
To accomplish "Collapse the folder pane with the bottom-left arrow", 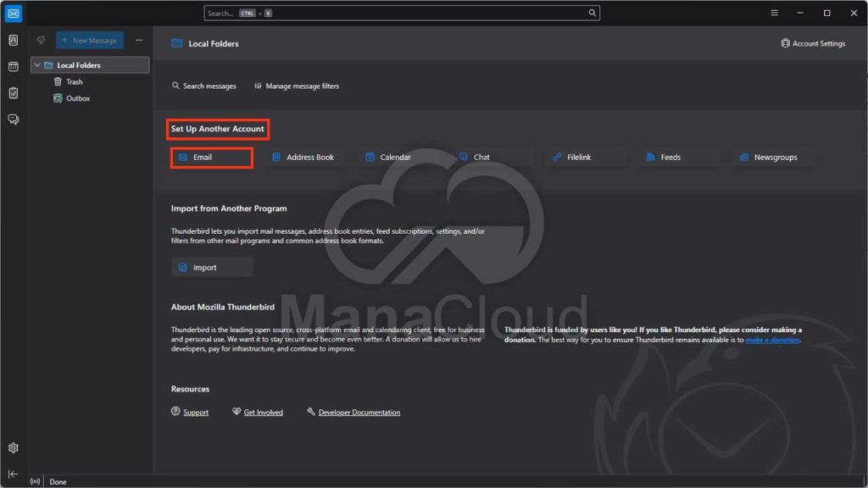I will pyautogui.click(x=13, y=474).
